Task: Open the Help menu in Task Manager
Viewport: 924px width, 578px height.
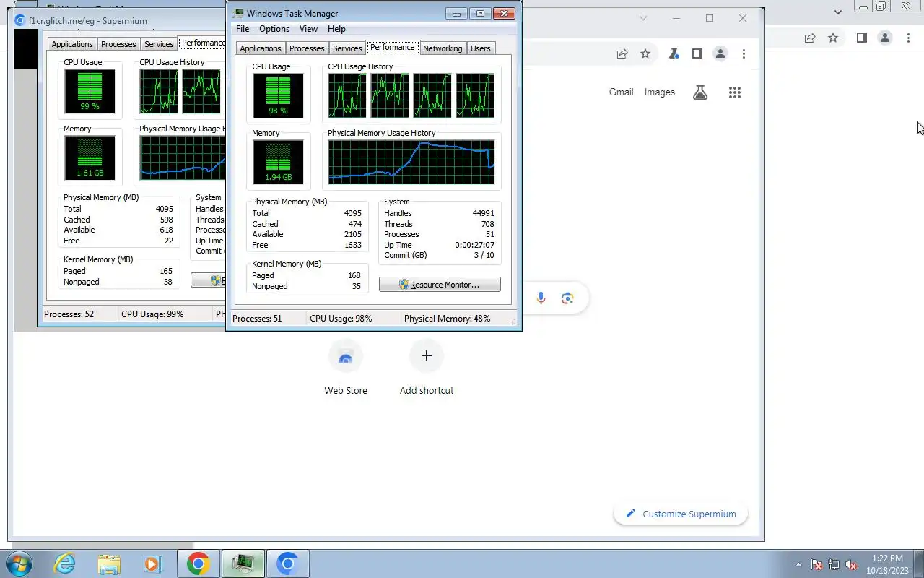Action: (x=336, y=29)
